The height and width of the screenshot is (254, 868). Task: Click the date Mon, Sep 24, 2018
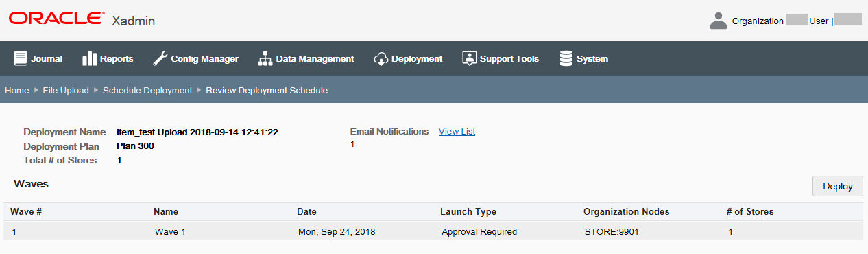[x=337, y=231]
